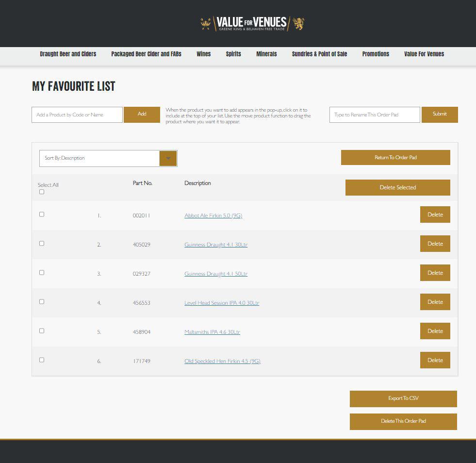Image resolution: width=476 pixels, height=463 pixels.
Task: Click Delete This Order Pad
Action: [x=403, y=421]
